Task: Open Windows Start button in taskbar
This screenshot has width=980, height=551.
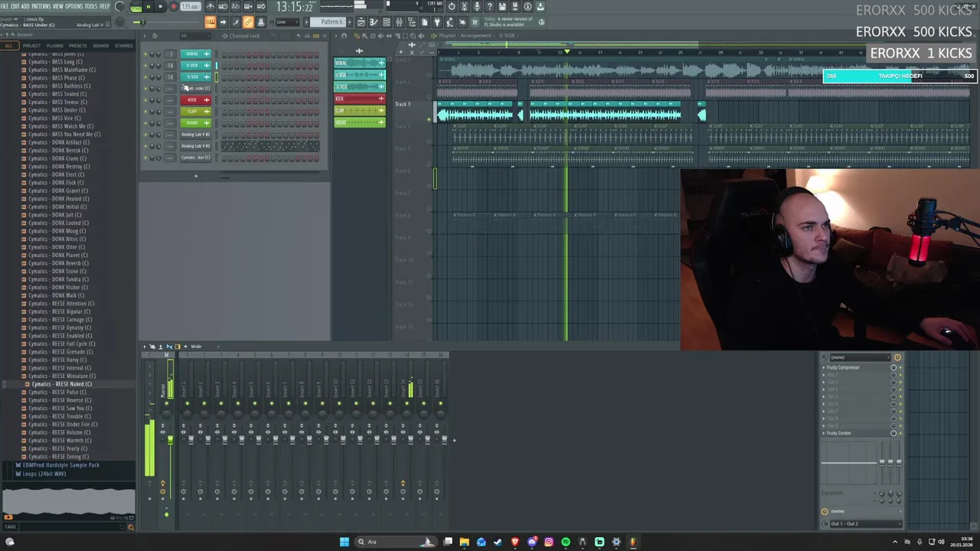Action: [345, 542]
